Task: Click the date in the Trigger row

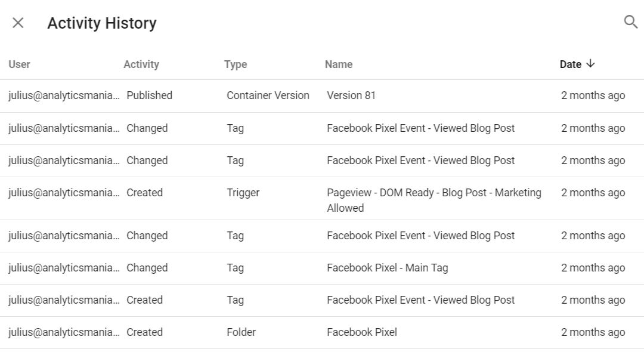Action: [x=593, y=193]
